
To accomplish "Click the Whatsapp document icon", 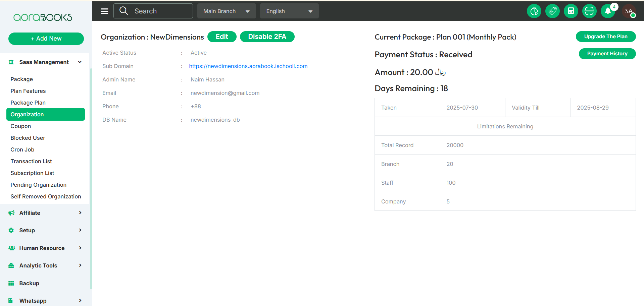I will pos(10,301).
